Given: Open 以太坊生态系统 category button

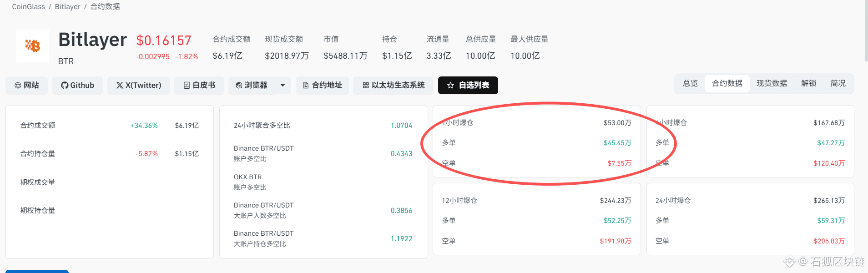Looking at the screenshot, I should pos(394,86).
